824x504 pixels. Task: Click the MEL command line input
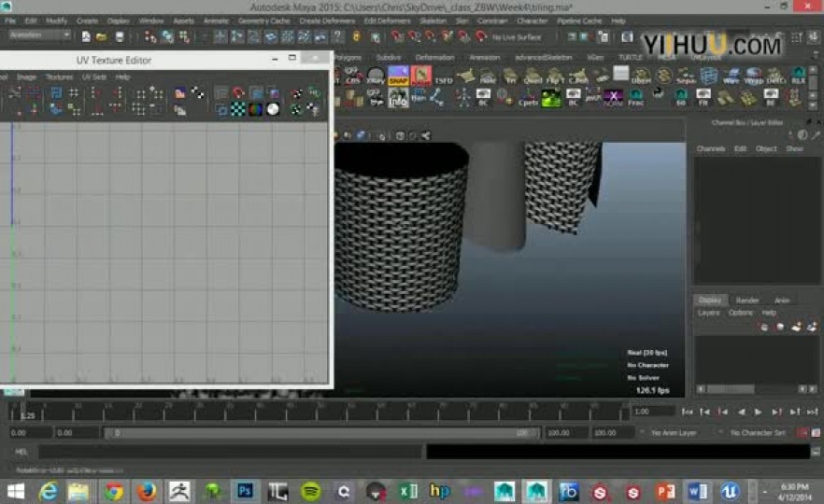pyautogui.click(x=230, y=452)
